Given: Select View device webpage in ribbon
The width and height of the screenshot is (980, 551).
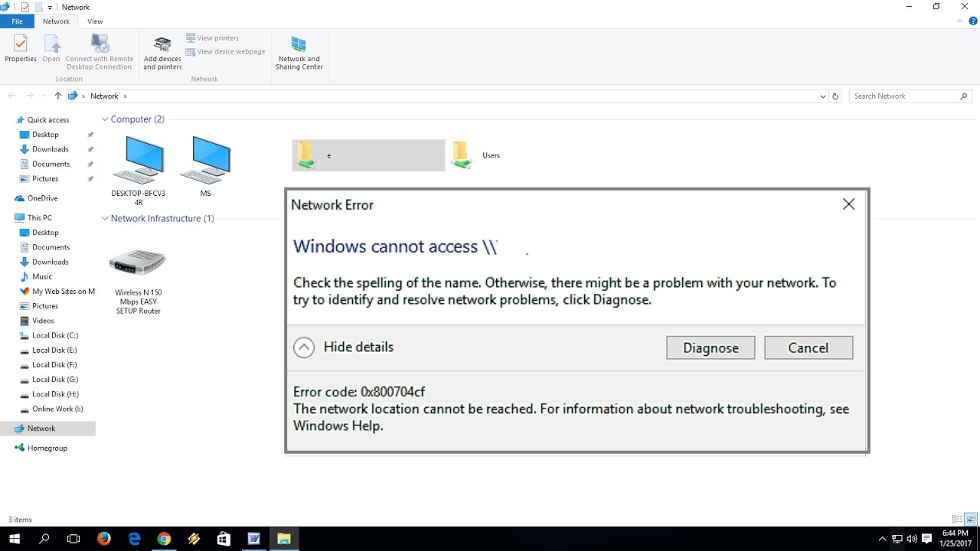Looking at the screenshot, I should pyautogui.click(x=226, y=51).
